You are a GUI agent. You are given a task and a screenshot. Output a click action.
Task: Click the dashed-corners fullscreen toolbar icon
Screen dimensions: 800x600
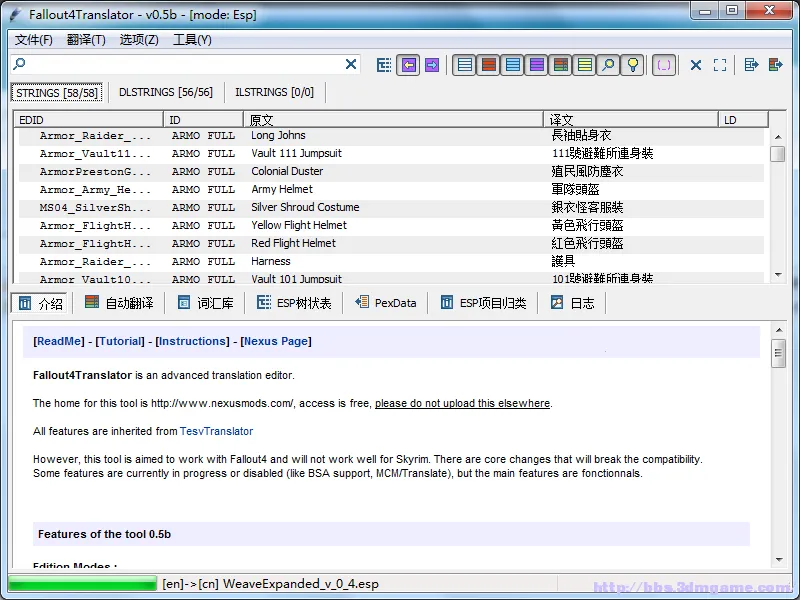[720, 65]
